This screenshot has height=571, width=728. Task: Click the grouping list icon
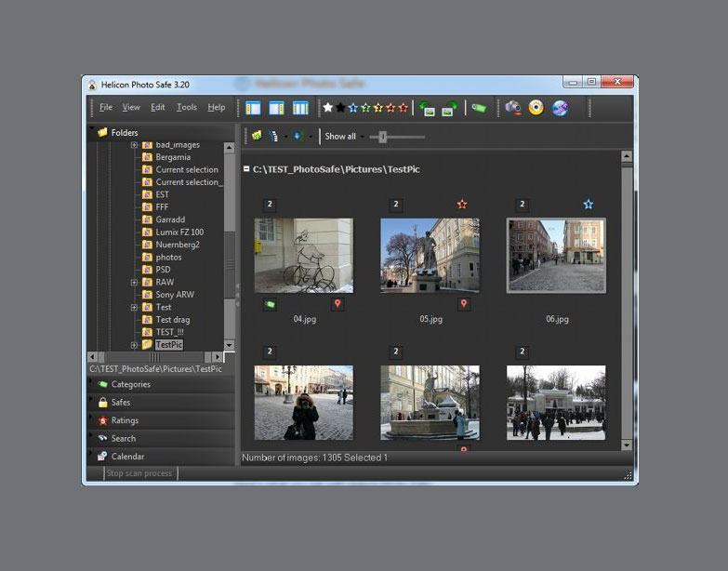[274, 136]
